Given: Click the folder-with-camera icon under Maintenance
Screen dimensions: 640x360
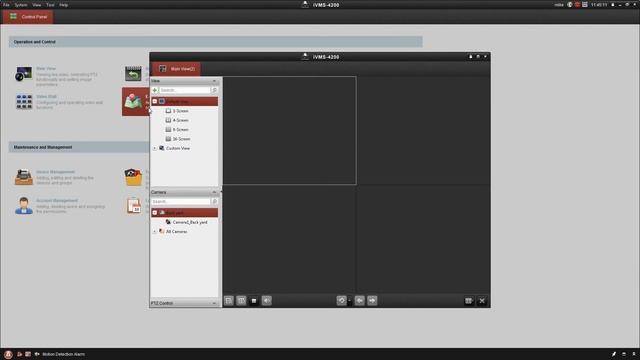Looking at the screenshot, I should click(133, 177).
